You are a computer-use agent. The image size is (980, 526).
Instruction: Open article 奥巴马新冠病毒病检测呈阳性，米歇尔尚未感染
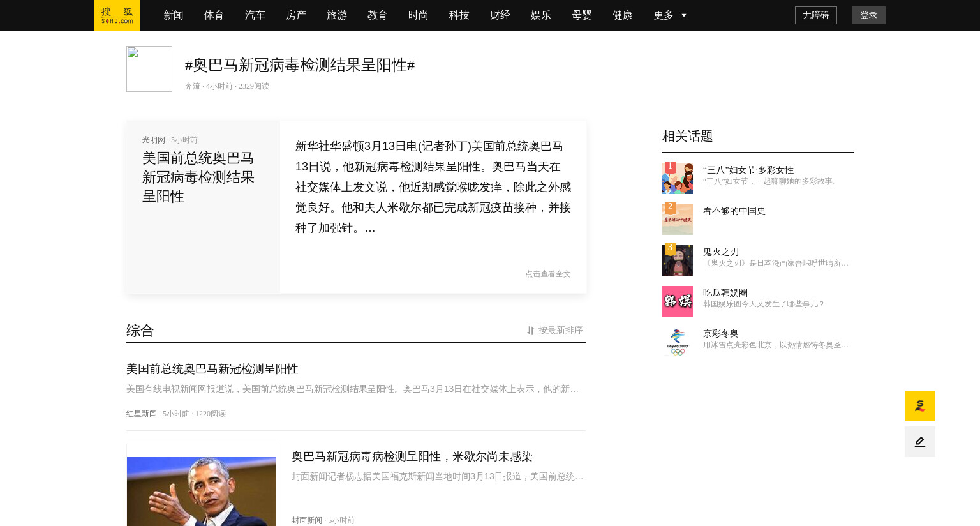tap(412, 456)
